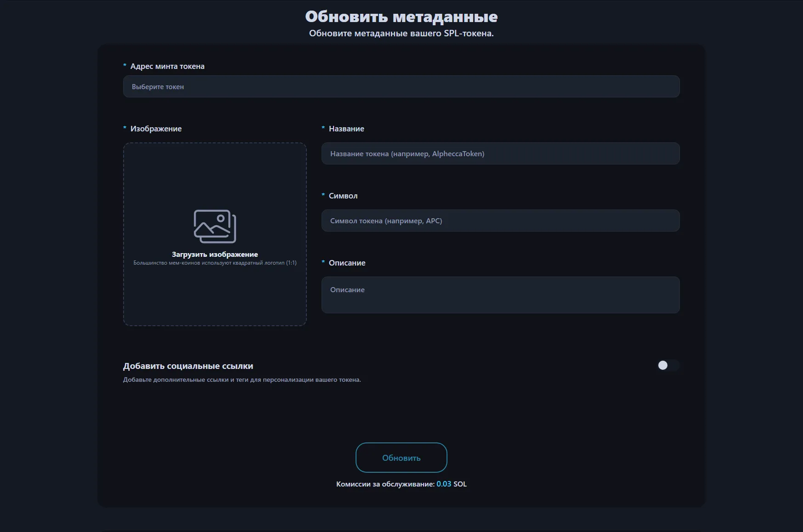
Task: Click into the 'Символ токена' input field
Action: click(500, 221)
